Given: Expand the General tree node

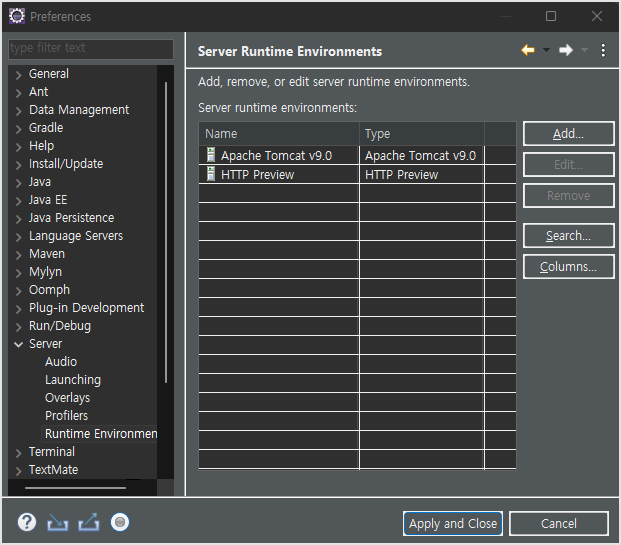Looking at the screenshot, I should click(x=18, y=75).
